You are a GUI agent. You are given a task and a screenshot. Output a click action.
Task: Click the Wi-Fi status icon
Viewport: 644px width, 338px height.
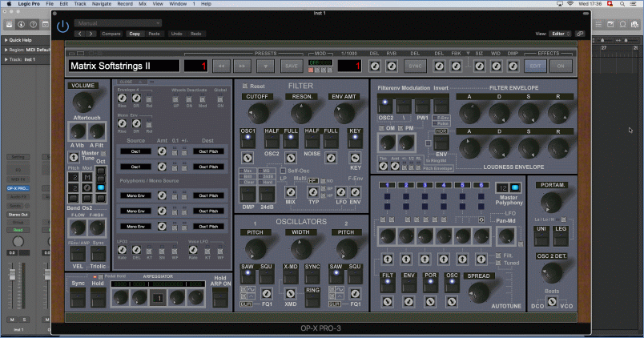[570, 4]
